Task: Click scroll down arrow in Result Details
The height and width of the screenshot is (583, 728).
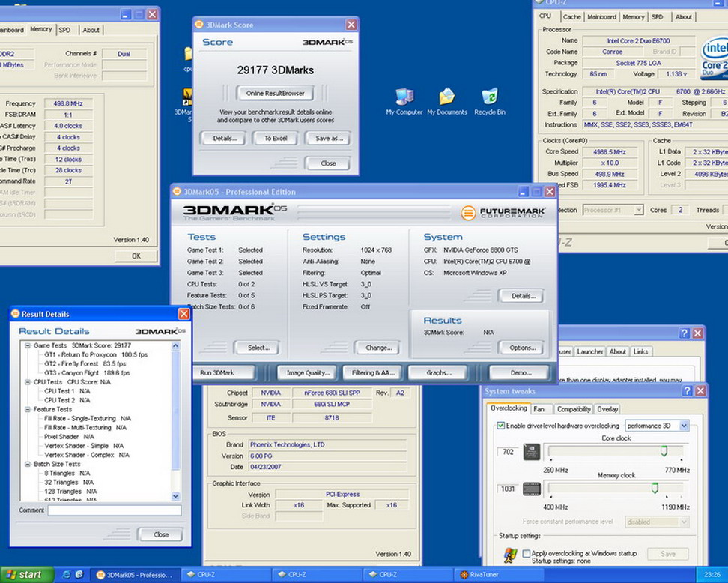Action: click(x=175, y=496)
